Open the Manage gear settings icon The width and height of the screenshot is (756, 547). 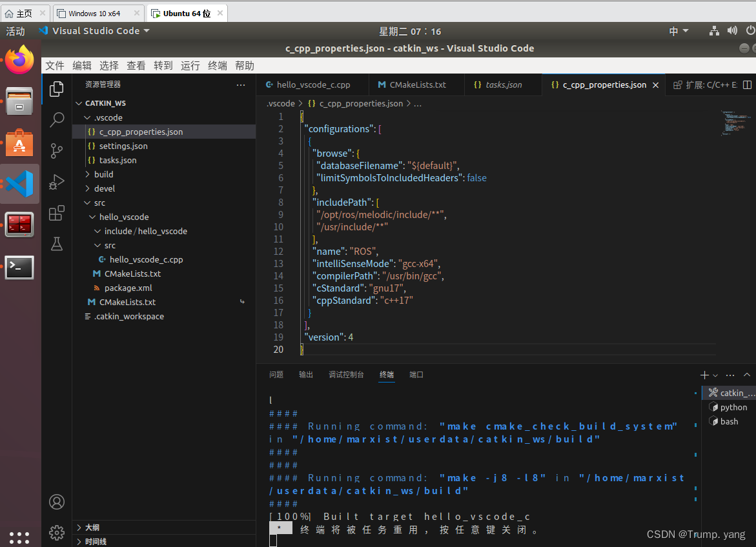[57, 533]
